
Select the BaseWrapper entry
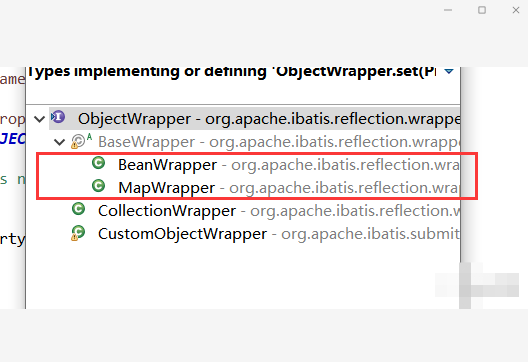[x=146, y=142]
